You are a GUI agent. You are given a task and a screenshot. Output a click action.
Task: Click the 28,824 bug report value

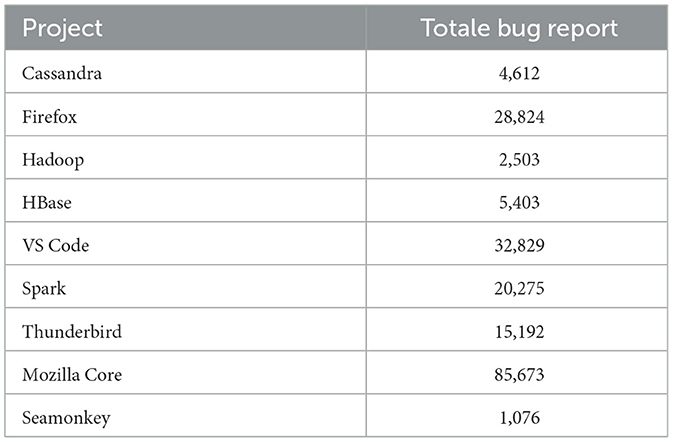point(519,117)
